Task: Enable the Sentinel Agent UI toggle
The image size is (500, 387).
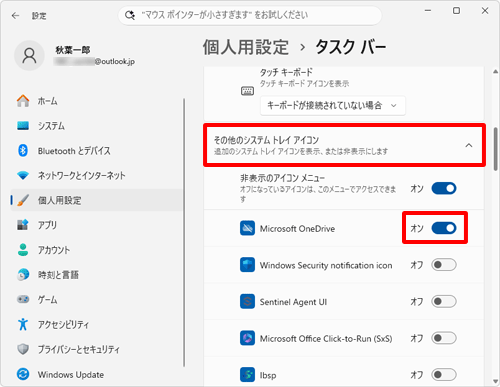Action: 444,302
